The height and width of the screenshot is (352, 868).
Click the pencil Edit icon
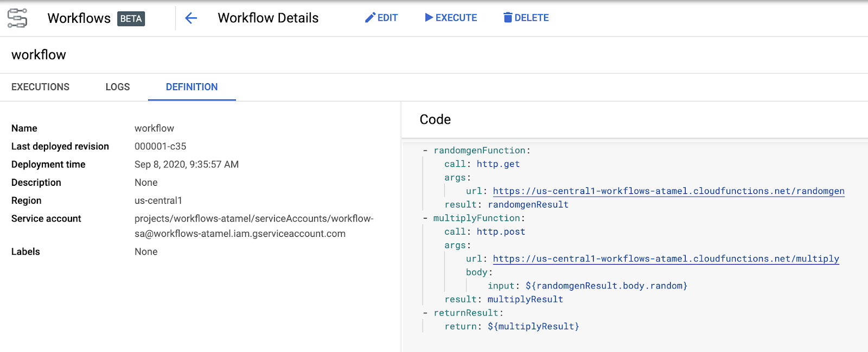point(370,18)
